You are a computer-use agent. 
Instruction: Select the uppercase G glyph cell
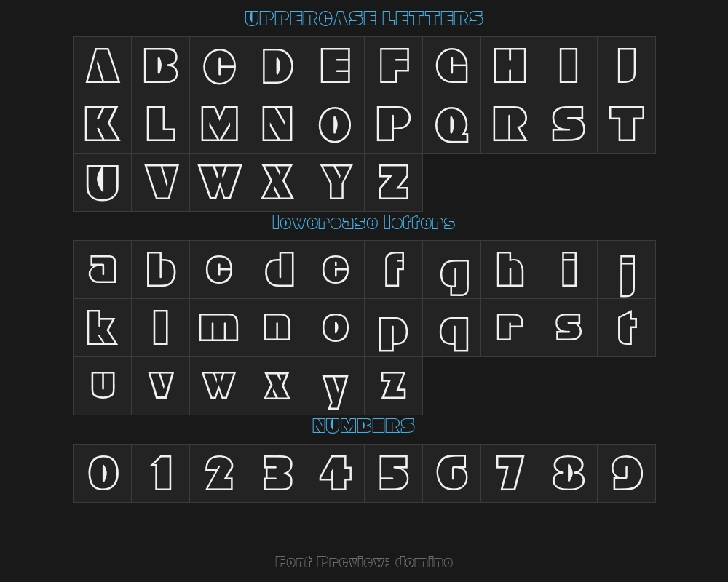(451, 65)
